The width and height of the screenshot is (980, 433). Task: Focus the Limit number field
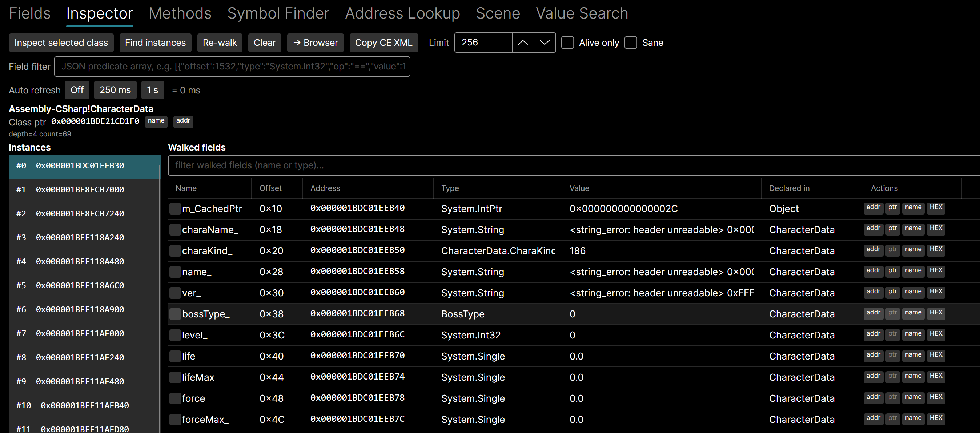point(483,43)
